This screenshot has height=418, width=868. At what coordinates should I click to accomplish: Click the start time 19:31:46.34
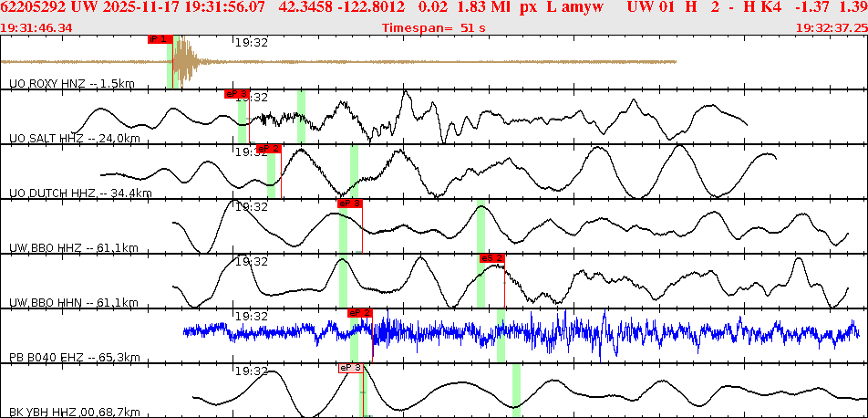tap(36, 28)
